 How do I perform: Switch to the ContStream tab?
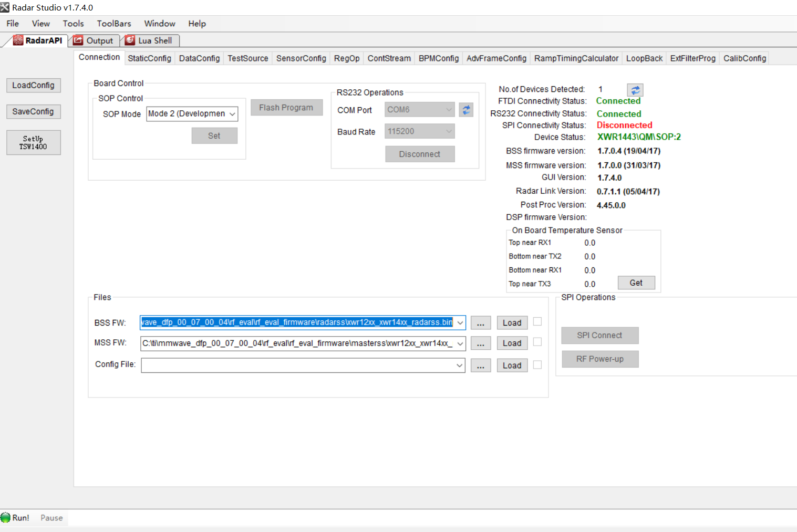coord(389,58)
